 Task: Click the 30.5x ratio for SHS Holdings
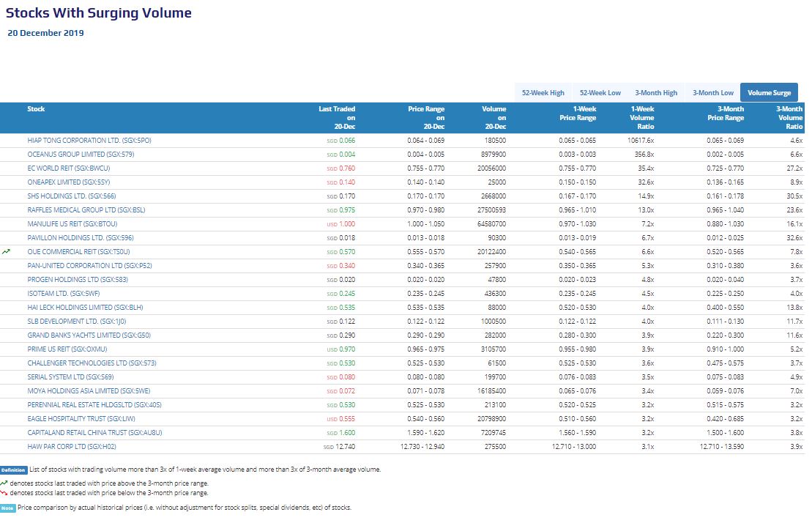(x=794, y=196)
